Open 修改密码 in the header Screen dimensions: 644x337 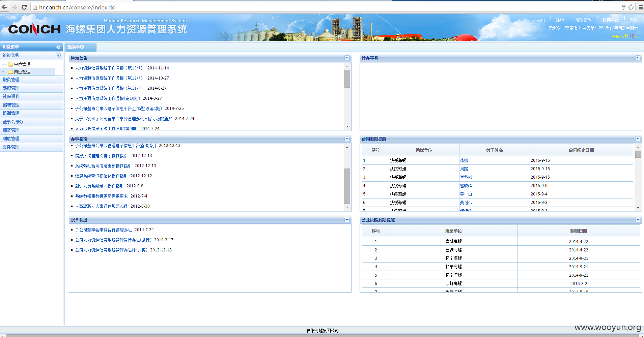point(583,20)
